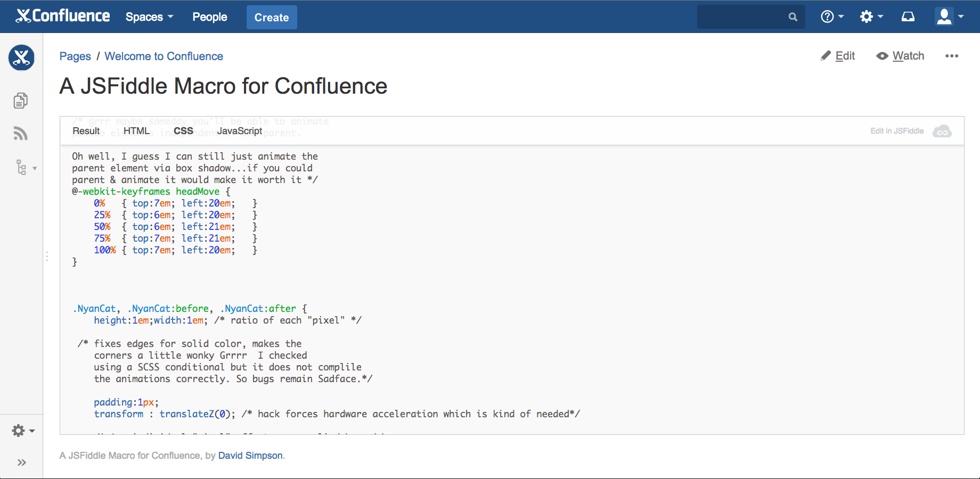Image resolution: width=980 pixels, height=479 pixels.
Task: Select the CSS tab
Action: [x=183, y=131]
